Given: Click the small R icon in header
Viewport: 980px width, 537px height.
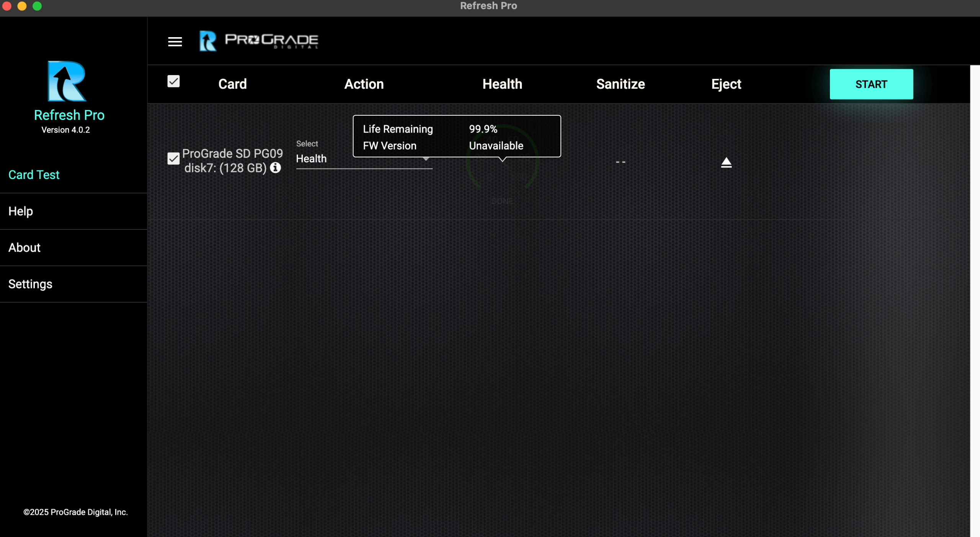Looking at the screenshot, I should point(208,41).
